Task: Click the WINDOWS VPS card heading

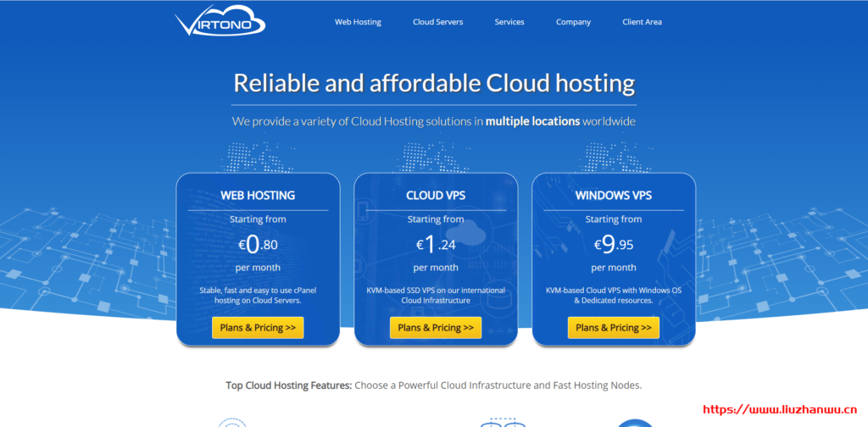Action: [x=613, y=195]
